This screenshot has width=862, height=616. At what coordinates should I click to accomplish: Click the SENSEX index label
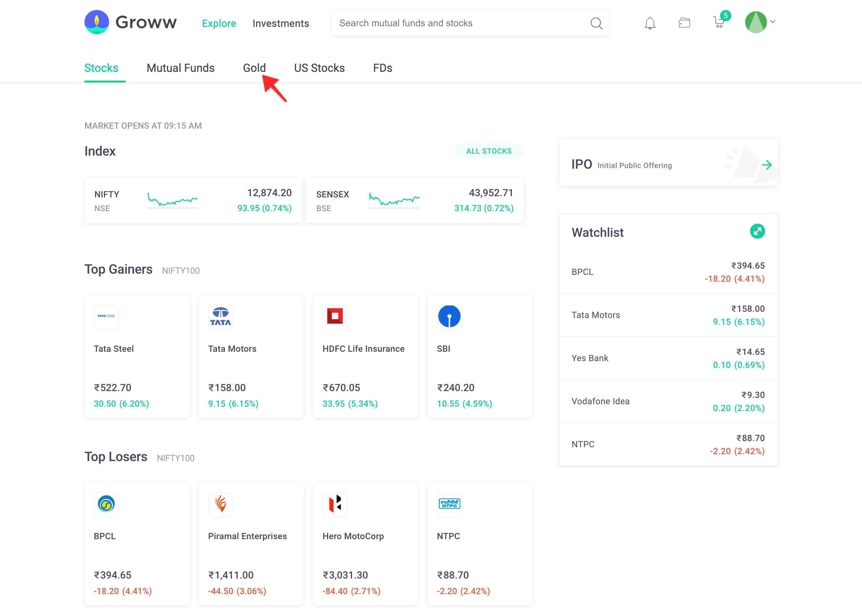tap(333, 195)
